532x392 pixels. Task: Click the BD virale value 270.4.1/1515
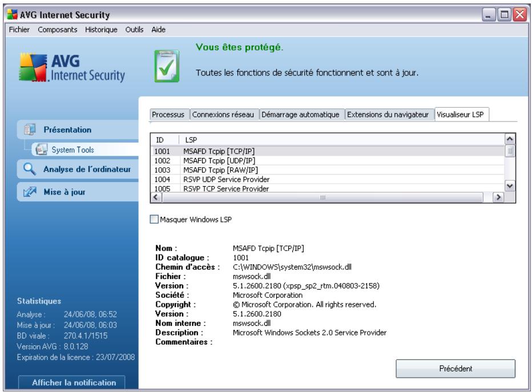[x=86, y=336]
